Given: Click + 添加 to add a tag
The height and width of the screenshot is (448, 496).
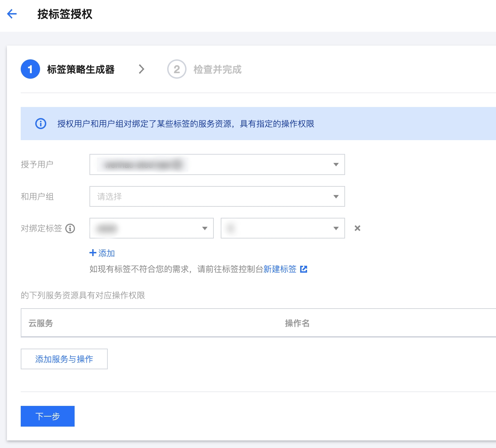Looking at the screenshot, I should coord(102,253).
